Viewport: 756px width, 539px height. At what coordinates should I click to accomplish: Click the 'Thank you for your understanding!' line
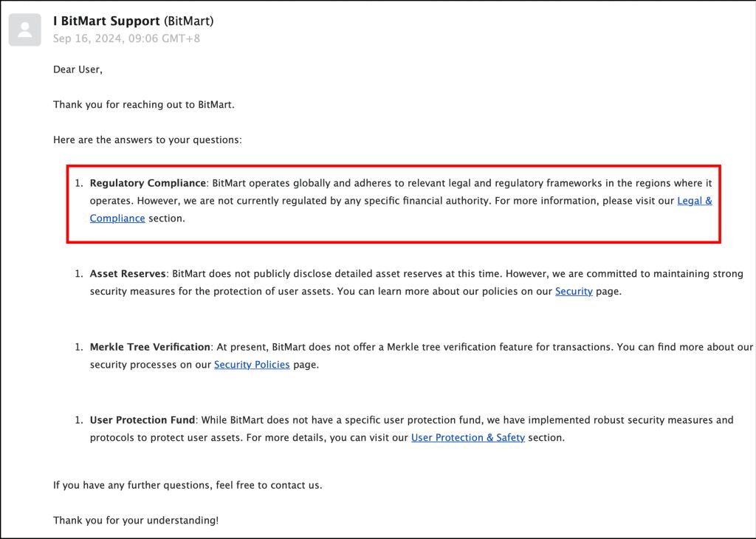point(136,521)
